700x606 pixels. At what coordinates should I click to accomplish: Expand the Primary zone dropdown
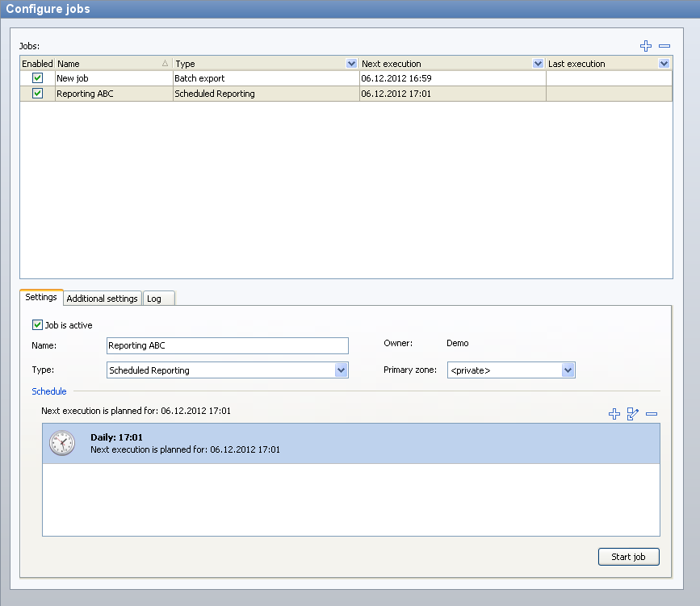coord(568,370)
